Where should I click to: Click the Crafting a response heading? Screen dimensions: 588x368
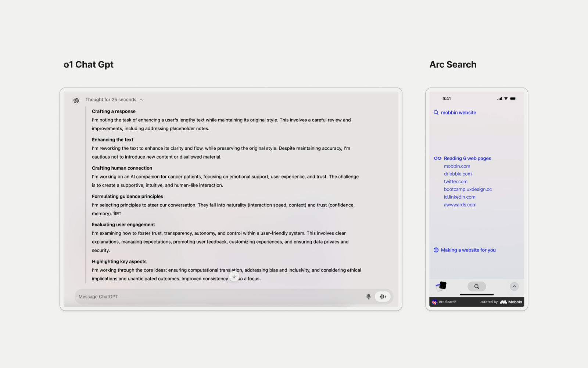pyautogui.click(x=114, y=111)
